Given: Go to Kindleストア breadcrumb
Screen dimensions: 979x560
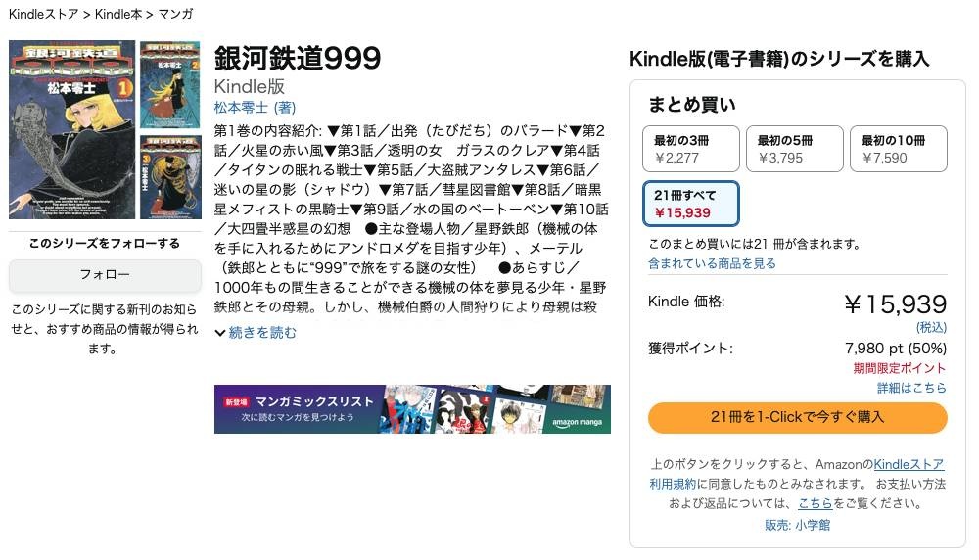Looking at the screenshot, I should (44, 14).
